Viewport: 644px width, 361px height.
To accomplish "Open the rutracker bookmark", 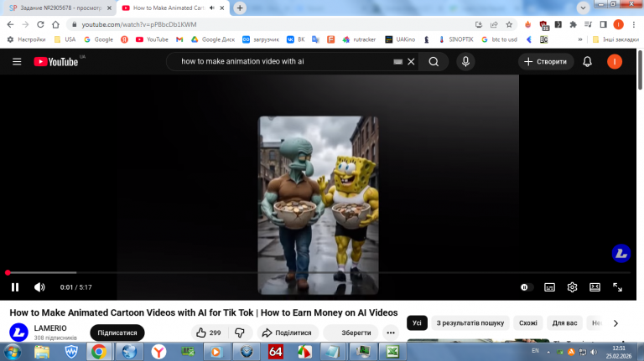I will [x=359, y=39].
